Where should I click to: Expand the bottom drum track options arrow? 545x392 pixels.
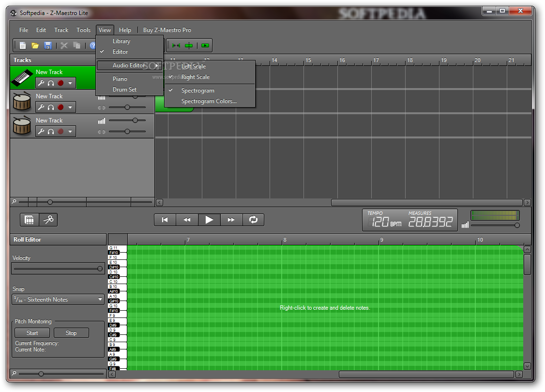(x=70, y=131)
